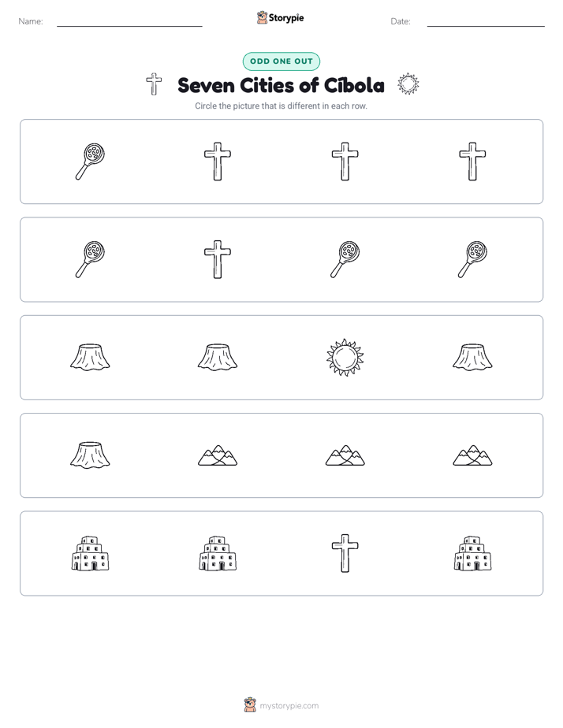Pick the mesa in the fourth row
This screenshot has height=728, width=563.
tap(90, 455)
